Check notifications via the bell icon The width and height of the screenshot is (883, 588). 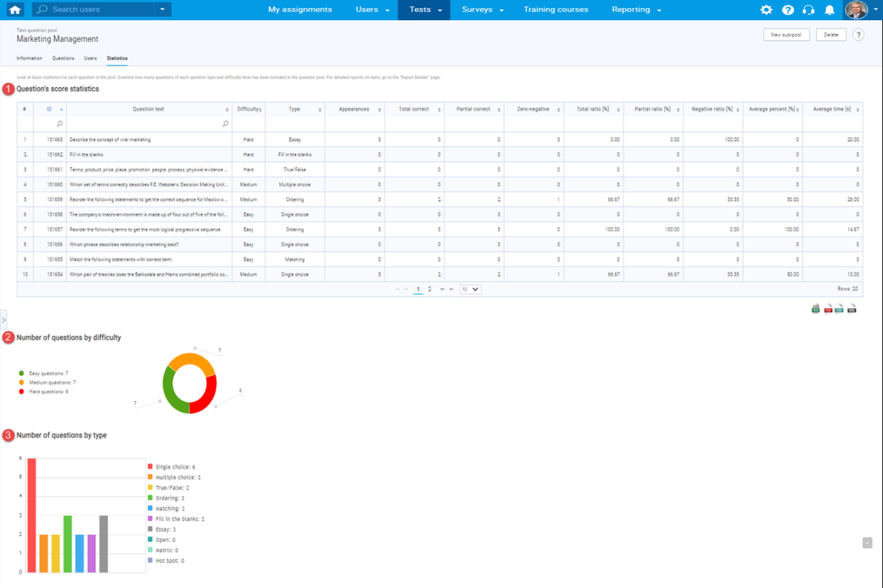[828, 9]
